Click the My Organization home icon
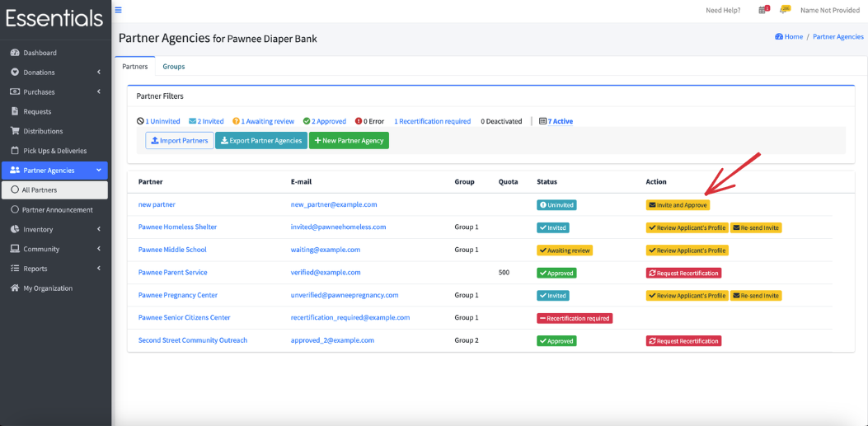Screen dimensions: 868x426 pos(15,288)
